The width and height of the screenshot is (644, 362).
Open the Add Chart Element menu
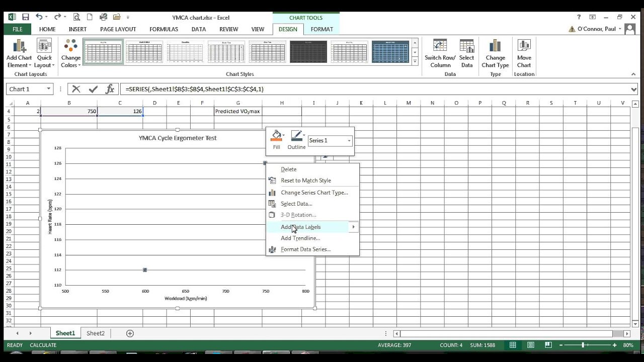click(19, 54)
